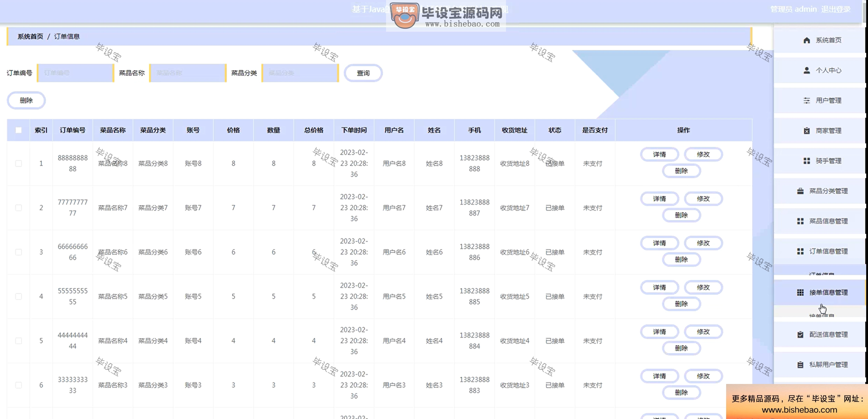The image size is (868, 419).
Task: Focus the 菜品名称 search field
Action: (188, 73)
